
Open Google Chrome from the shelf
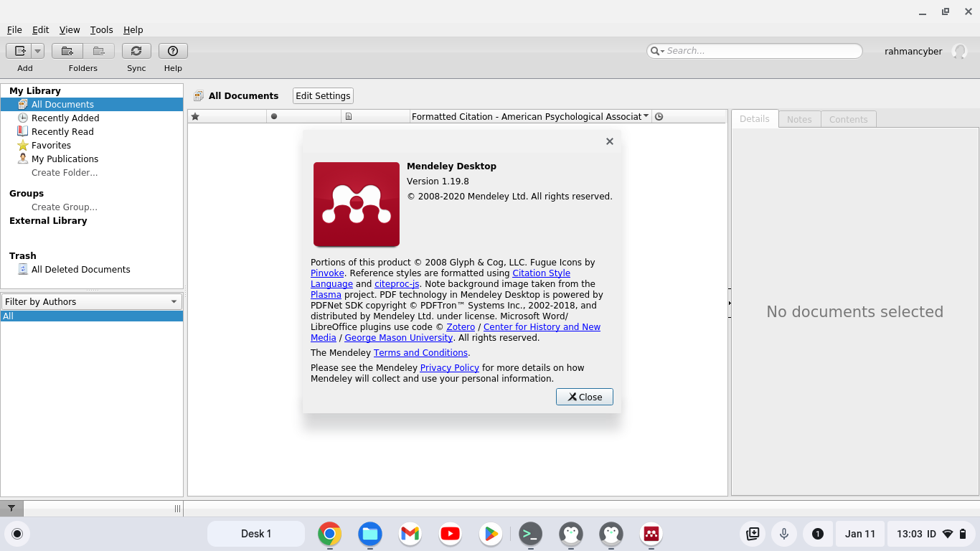(x=330, y=534)
